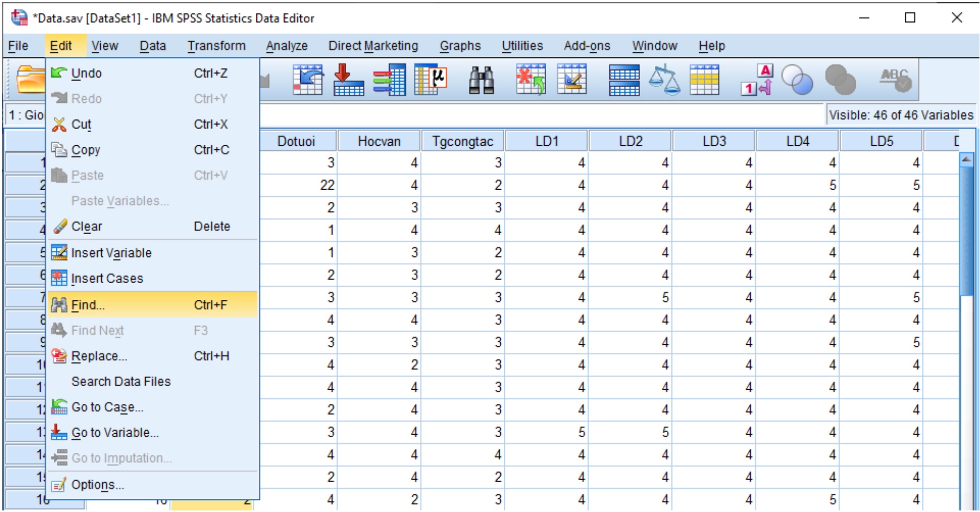Click the Go to Imputation... menu entry

(154, 459)
